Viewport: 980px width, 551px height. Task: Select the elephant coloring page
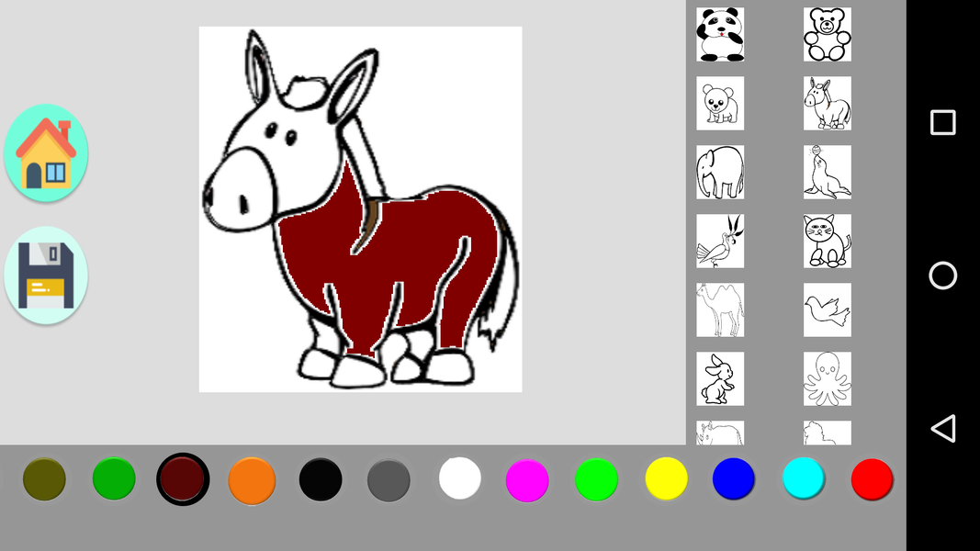tap(720, 172)
